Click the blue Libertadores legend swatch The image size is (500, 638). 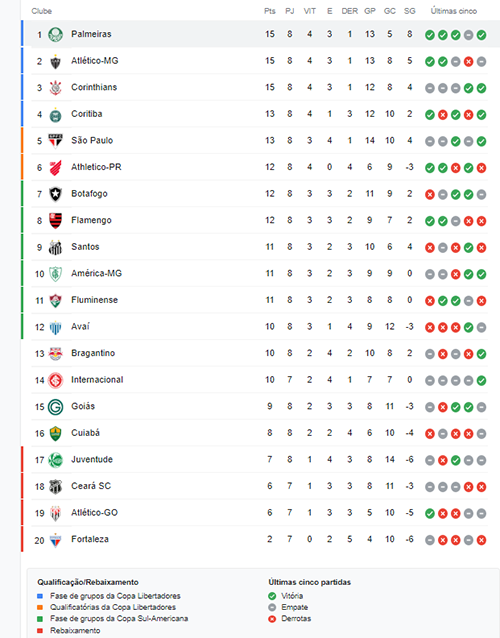(40, 596)
